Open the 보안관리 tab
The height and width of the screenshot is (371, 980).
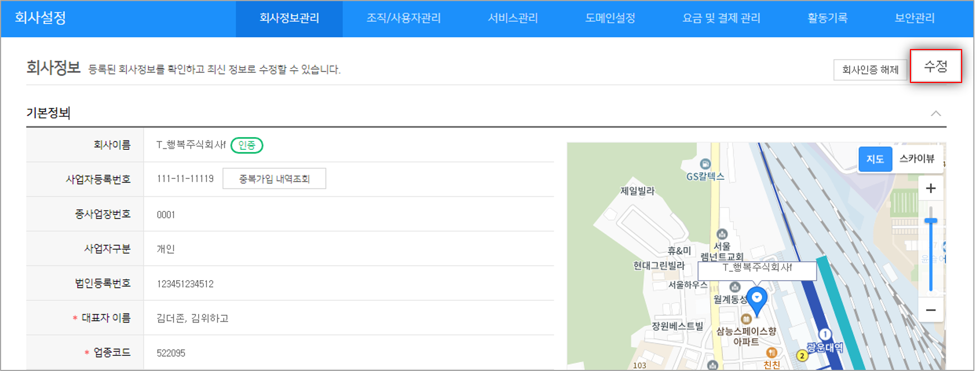click(x=914, y=18)
